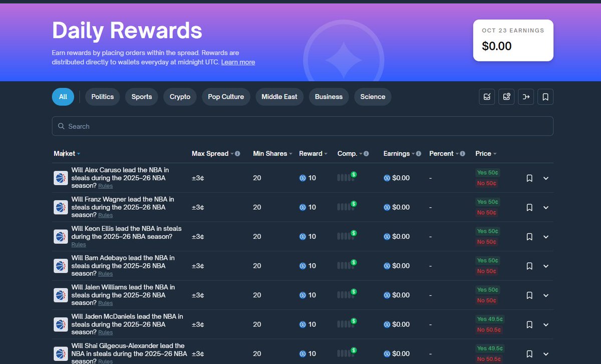Screen dimensions: 601x364
Task: Sort by the Comp. column
Action: coord(350,154)
